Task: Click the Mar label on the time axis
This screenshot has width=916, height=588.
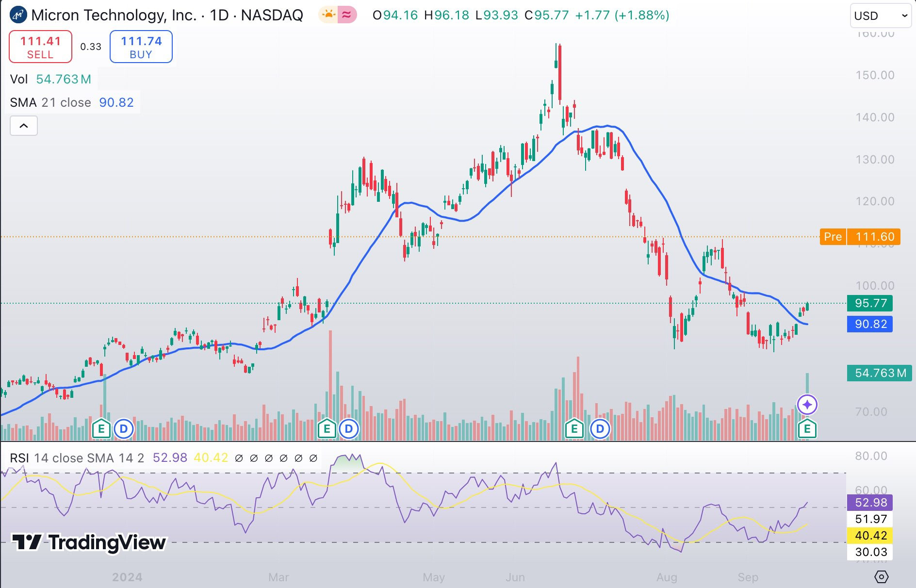Action: pyautogui.click(x=278, y=577)
